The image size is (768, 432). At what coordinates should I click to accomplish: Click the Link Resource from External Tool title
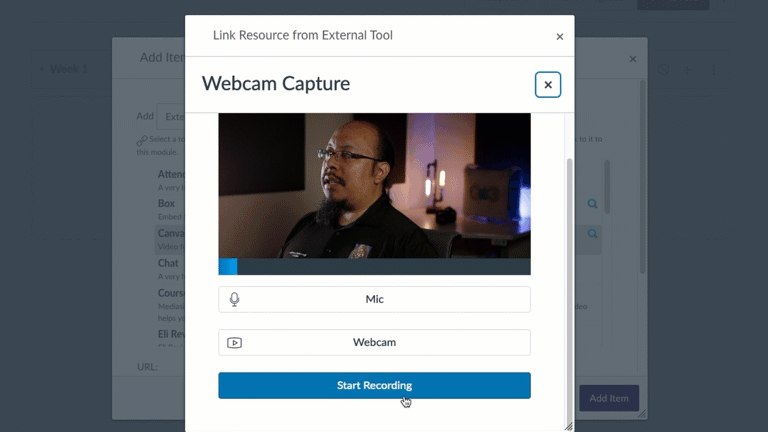[x=303, y=35]
